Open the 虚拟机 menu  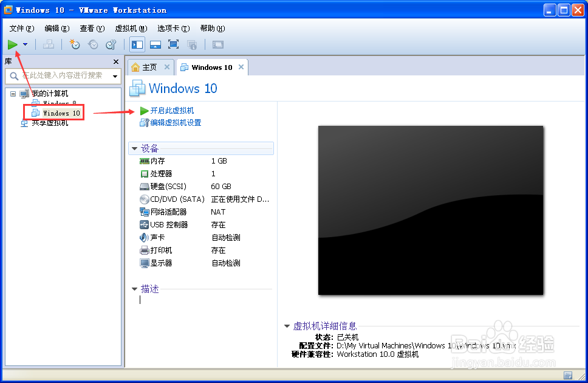[x=131, y=29]
